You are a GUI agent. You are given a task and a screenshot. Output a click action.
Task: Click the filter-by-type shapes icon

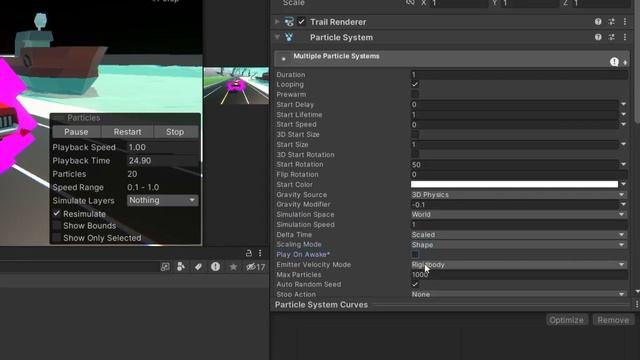(181, 267)
